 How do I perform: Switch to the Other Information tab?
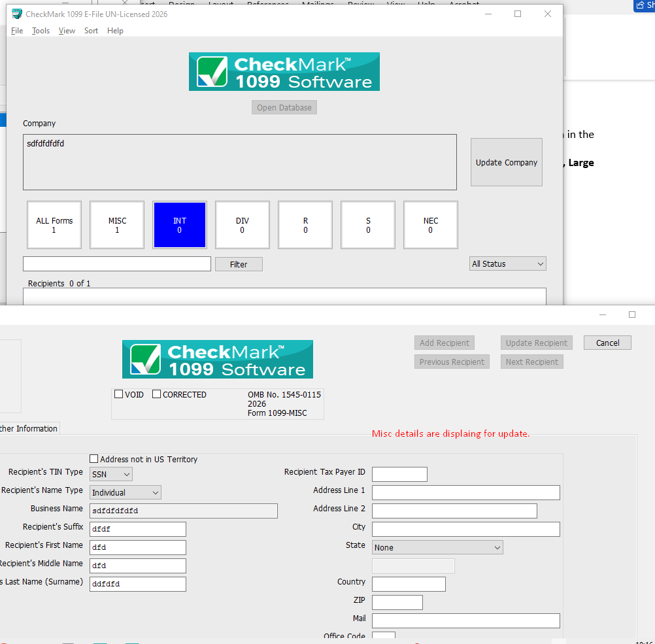(29, 428)
